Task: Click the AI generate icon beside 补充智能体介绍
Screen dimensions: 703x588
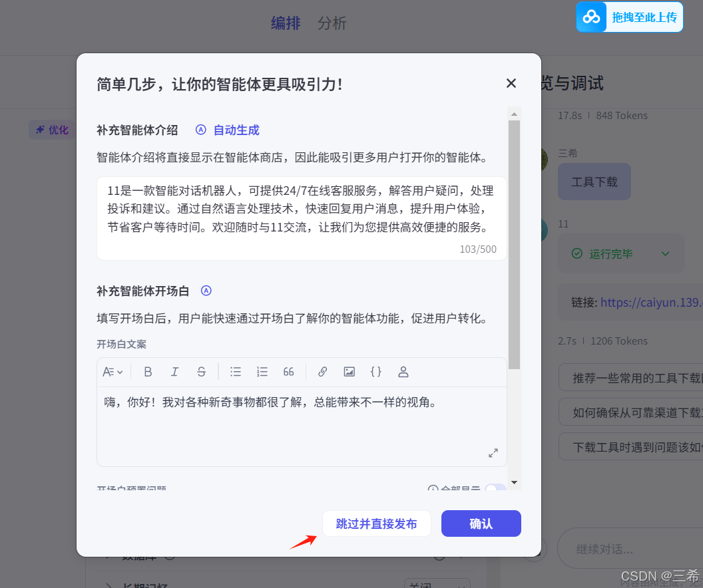Action: pos(201,130)
